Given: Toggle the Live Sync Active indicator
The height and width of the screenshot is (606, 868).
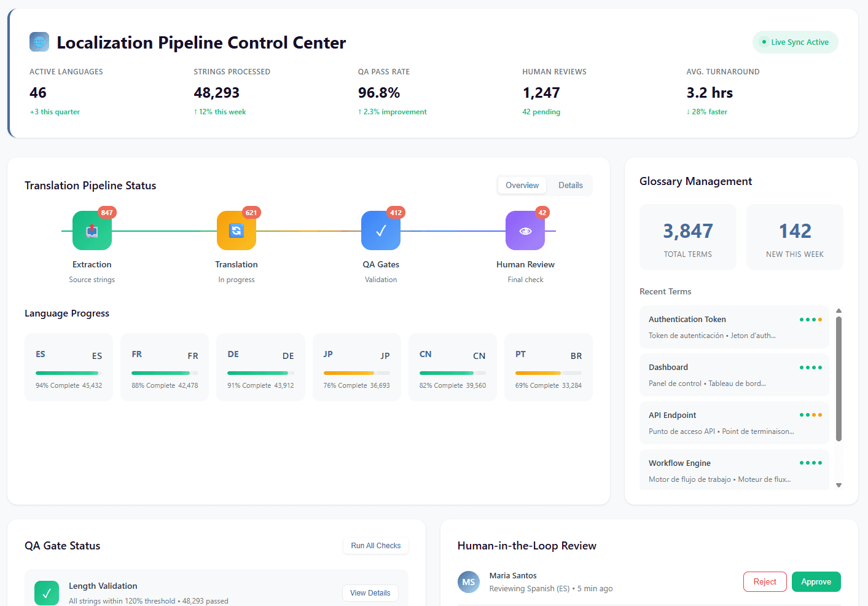Looking at the screenshot, I should pyautogui.click(x=795, y=42).
